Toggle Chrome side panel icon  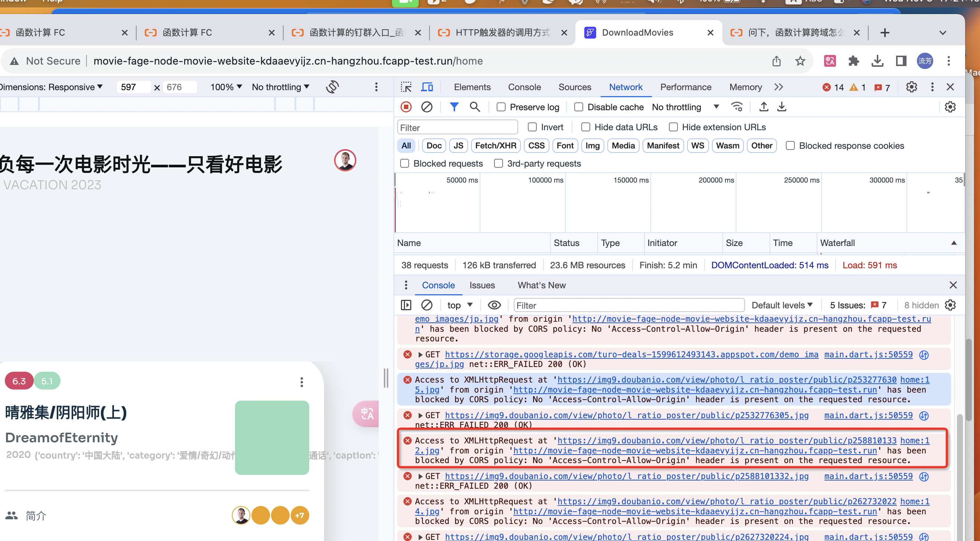click(x=901, y=61)
